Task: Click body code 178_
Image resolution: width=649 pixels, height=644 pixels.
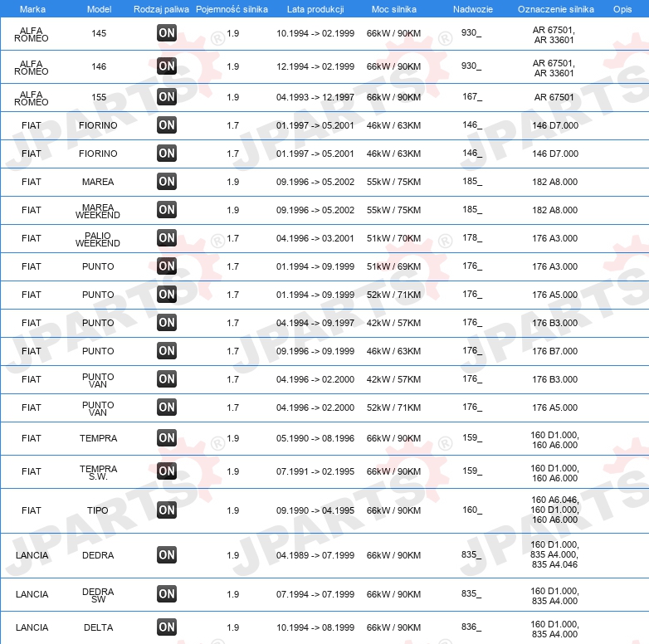Action: click(472, 237)
